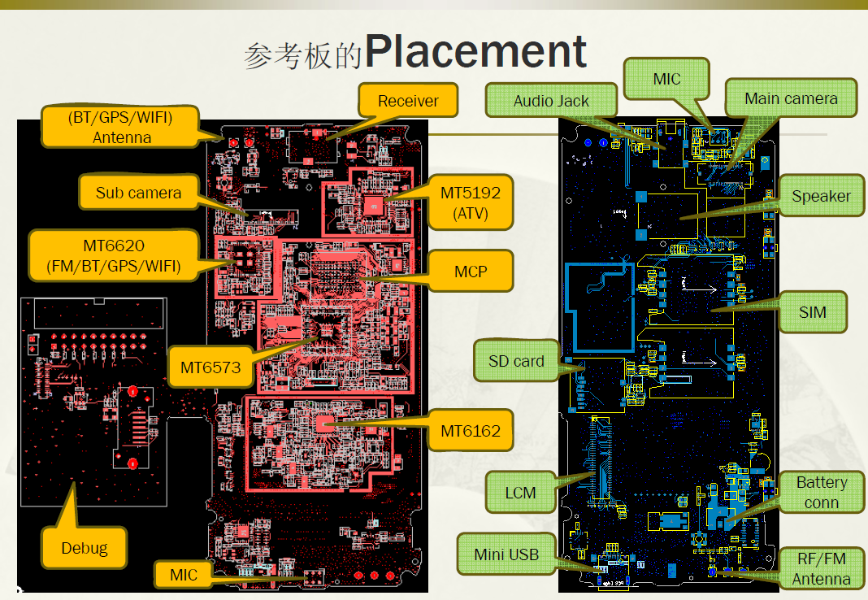Click the SIM callout label
The image size is (868, 600).
tap(813, 312)
